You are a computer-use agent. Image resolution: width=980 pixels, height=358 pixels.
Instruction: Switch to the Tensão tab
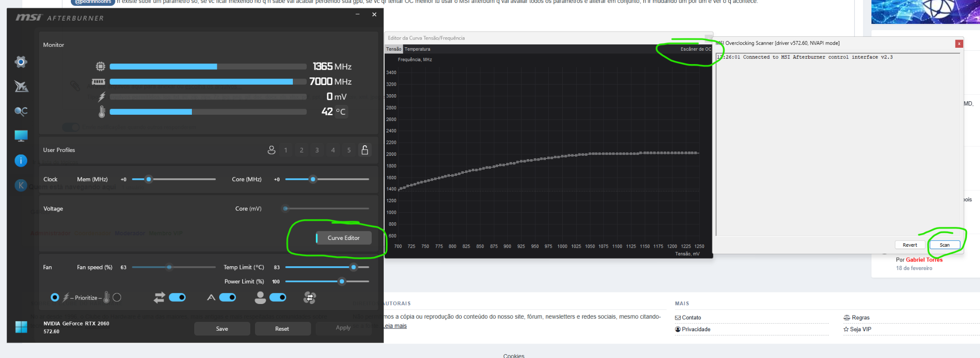click(x=394, y=49)
